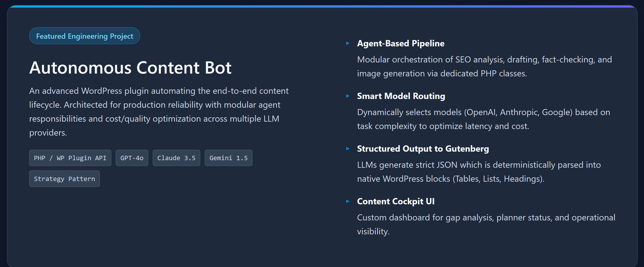Viewport: 644px width, 267px height.
Task: Click the LLMs generate strict JSON description
Action: click(478, 172)
